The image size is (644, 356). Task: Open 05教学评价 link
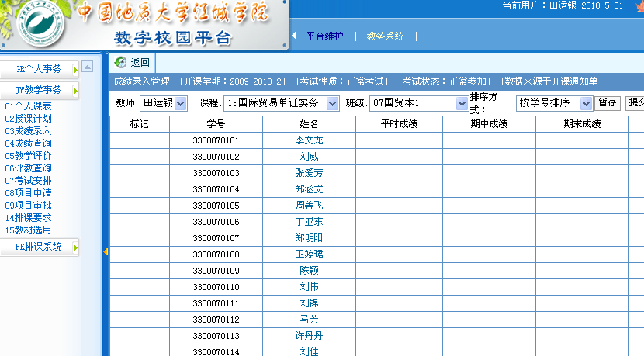29,156
